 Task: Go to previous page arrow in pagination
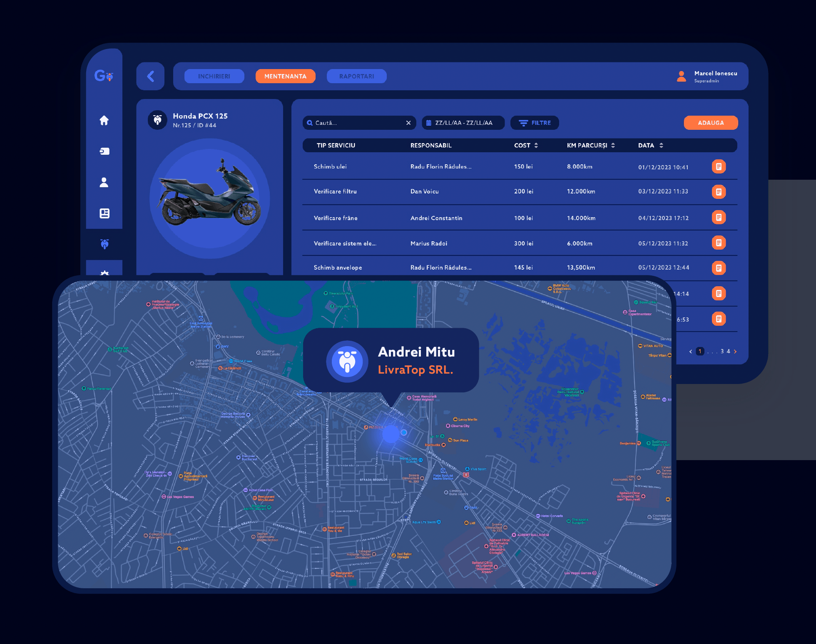pos(691,352)
